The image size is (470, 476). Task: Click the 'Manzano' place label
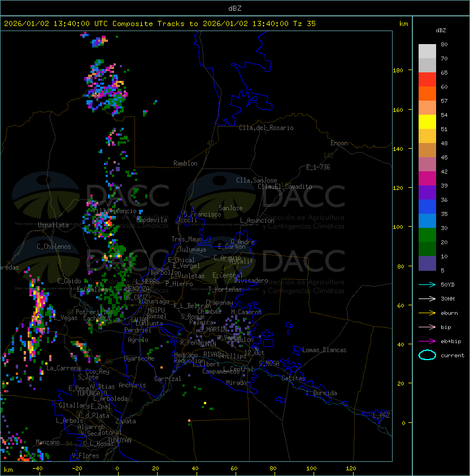pos(47,442)
